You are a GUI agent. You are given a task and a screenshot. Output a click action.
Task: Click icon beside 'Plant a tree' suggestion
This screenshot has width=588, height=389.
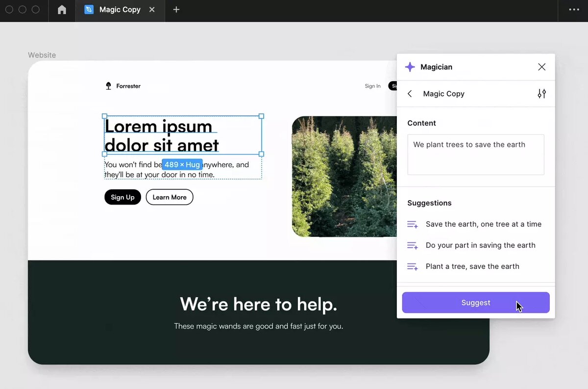pos(413,267)
